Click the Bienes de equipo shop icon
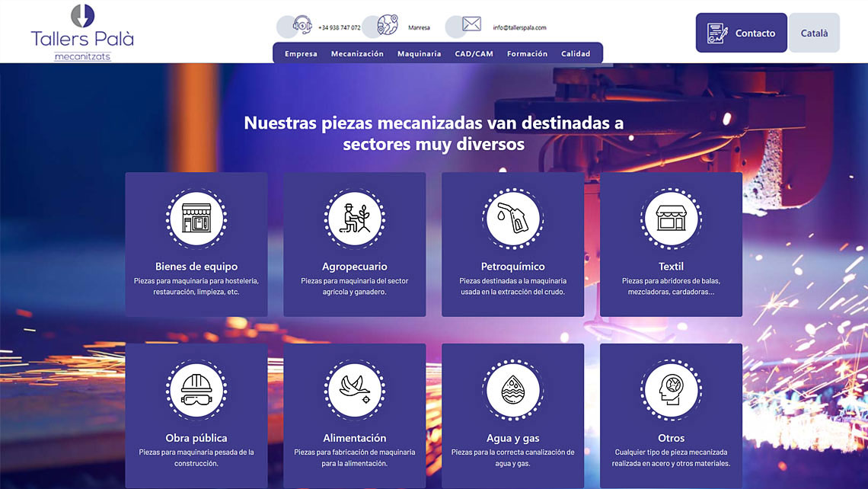Viewport: 868px width, 489px height. (196, 219)
